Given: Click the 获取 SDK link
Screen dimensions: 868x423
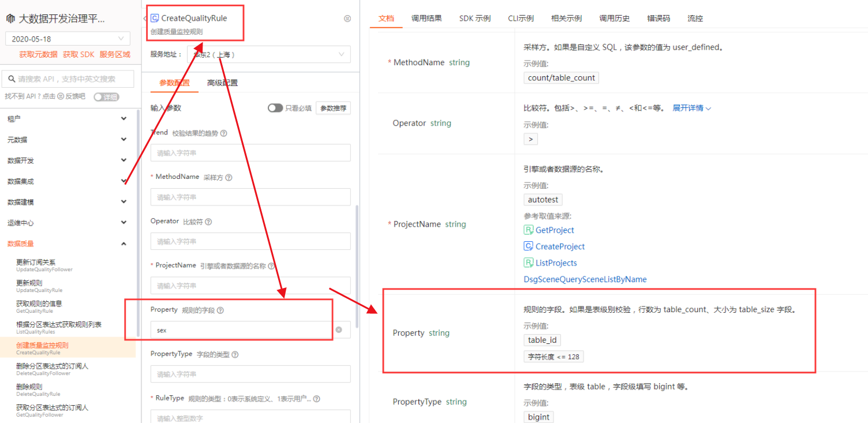Looking at the screenshot, I should tap(78, 55).
